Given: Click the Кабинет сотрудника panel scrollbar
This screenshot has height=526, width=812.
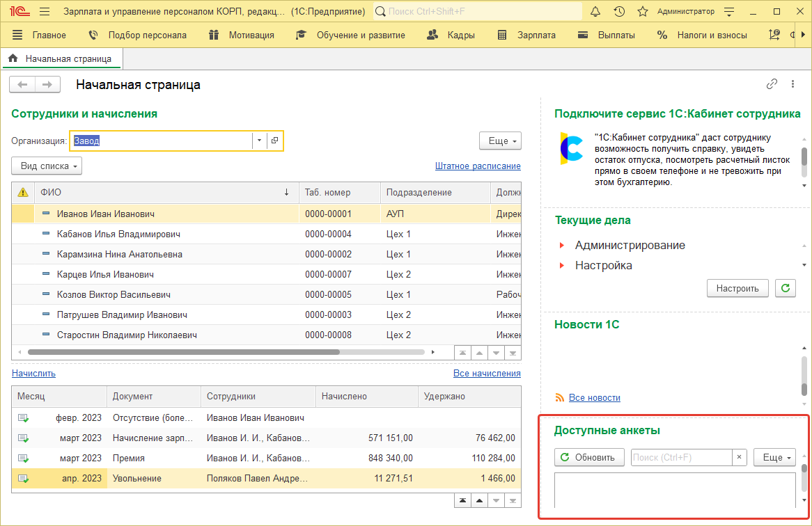Looking at the screenshot, I should [804, 156].
